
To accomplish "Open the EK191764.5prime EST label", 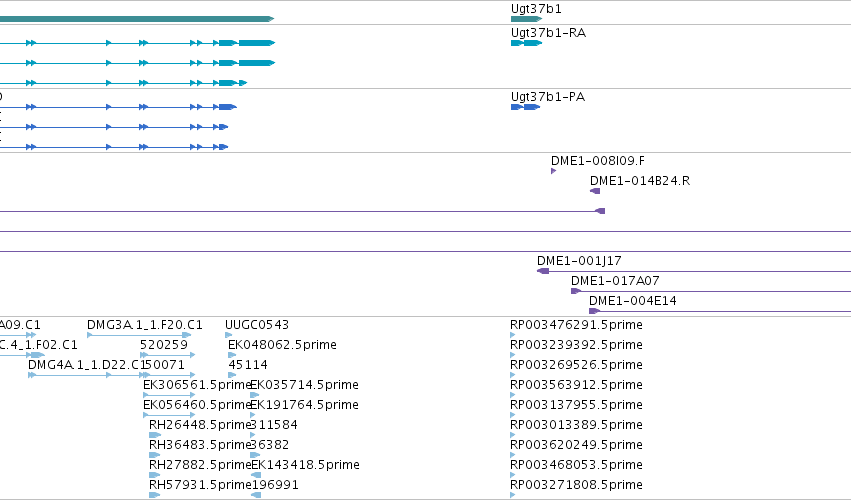I will pyautogui.click(x=304, y=405).
